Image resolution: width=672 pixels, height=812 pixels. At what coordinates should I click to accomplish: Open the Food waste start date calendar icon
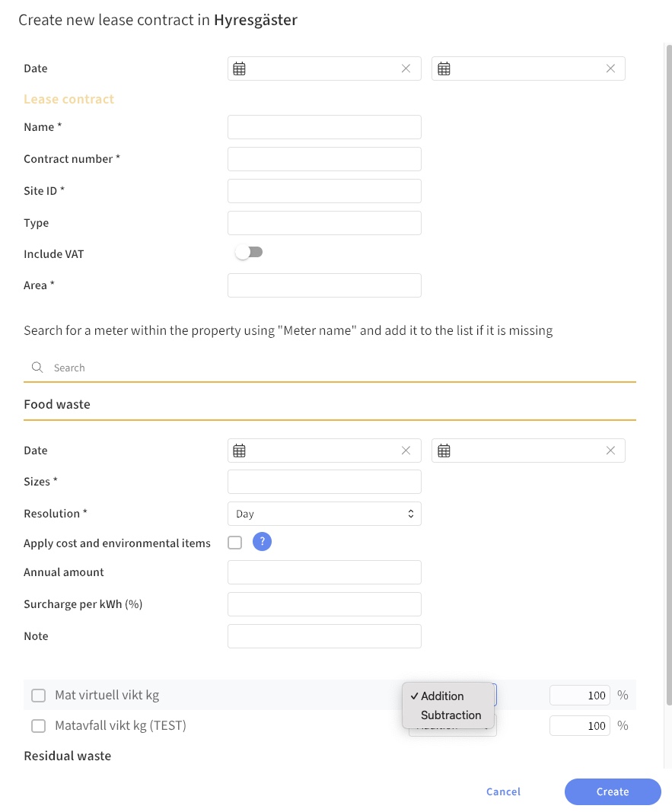coord(240,451)
